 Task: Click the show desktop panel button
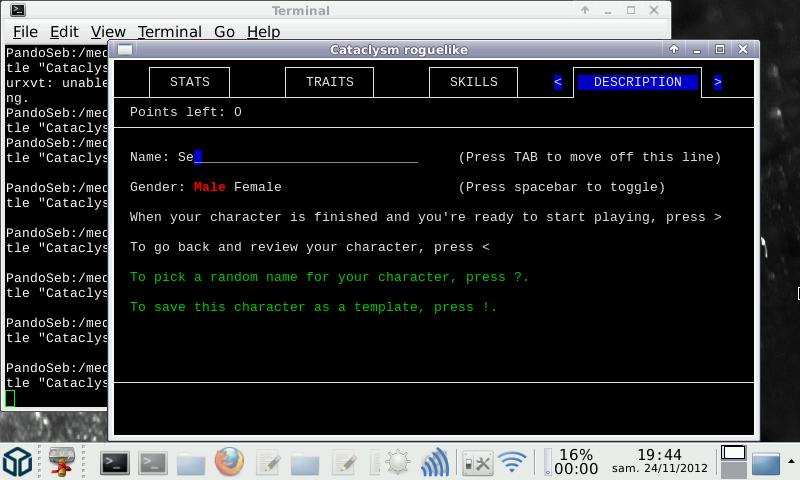click(x=766, y=464)
